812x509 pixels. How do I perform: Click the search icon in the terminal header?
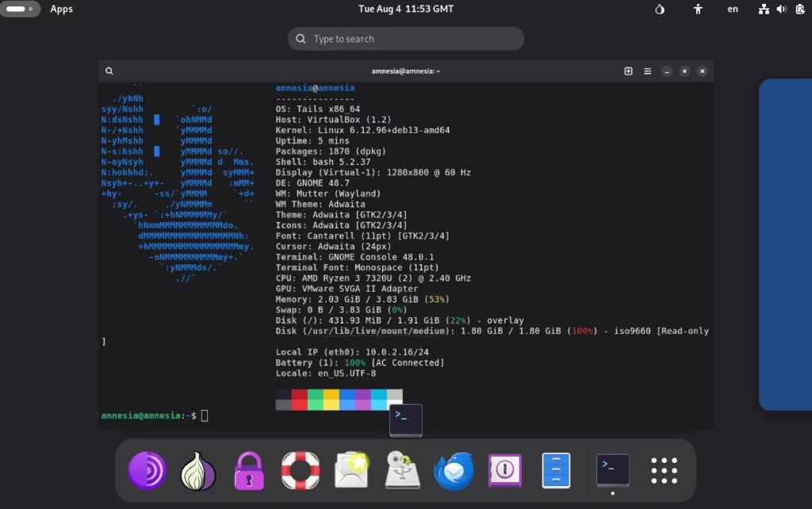109,71
